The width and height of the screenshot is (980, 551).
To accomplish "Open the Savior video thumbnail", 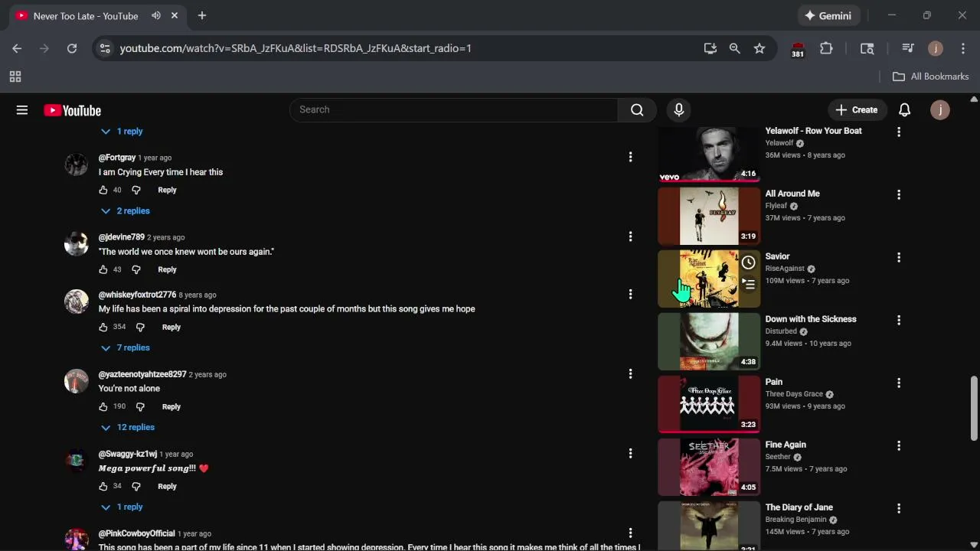I will pos(709,279).
